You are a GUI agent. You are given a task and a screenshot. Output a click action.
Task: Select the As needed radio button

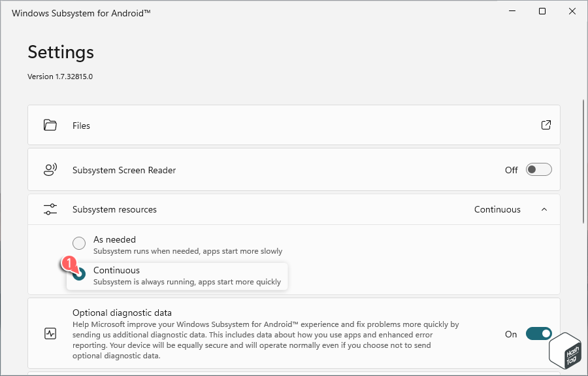click(x=79, y=243)
